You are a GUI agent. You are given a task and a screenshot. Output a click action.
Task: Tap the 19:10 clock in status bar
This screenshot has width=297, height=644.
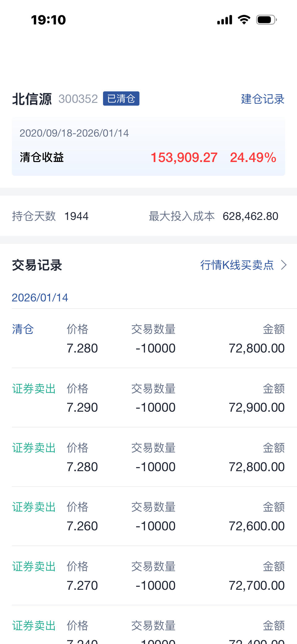click(x=49, y=20)
